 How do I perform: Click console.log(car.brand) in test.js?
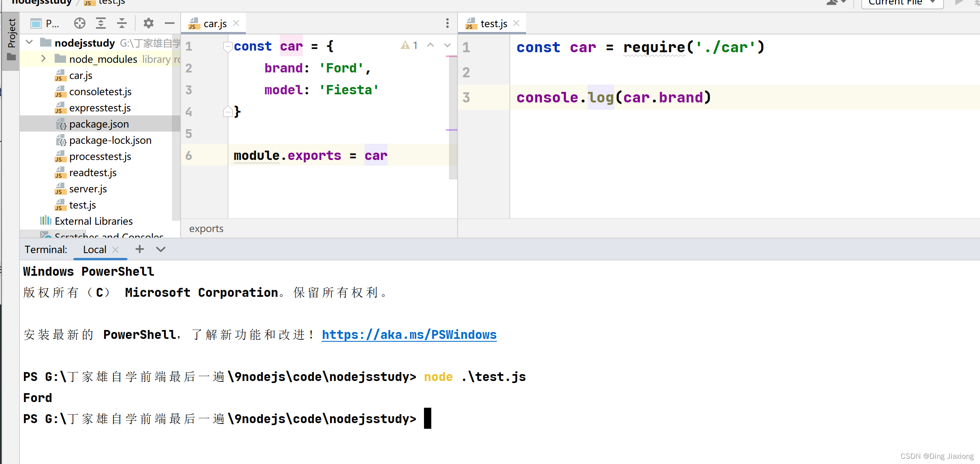[614, 98]
